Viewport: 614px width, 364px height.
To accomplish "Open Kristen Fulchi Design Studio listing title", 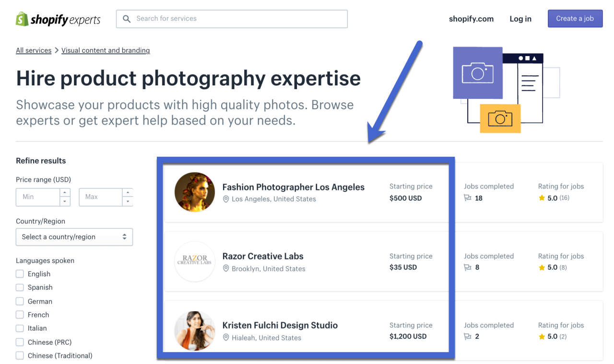I will [280, 325].
